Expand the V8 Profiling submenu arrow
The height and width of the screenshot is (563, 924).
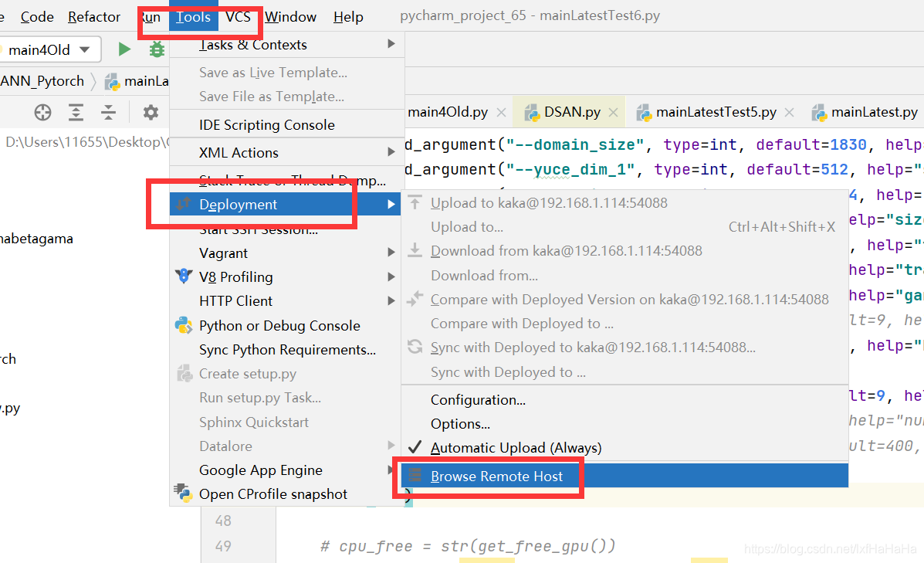tap(391, 276)
